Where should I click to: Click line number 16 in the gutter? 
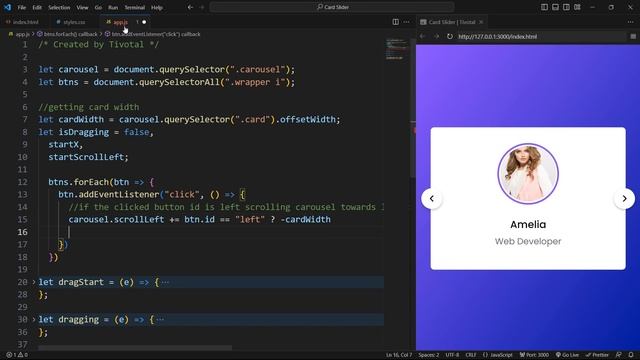click(22, 232)
